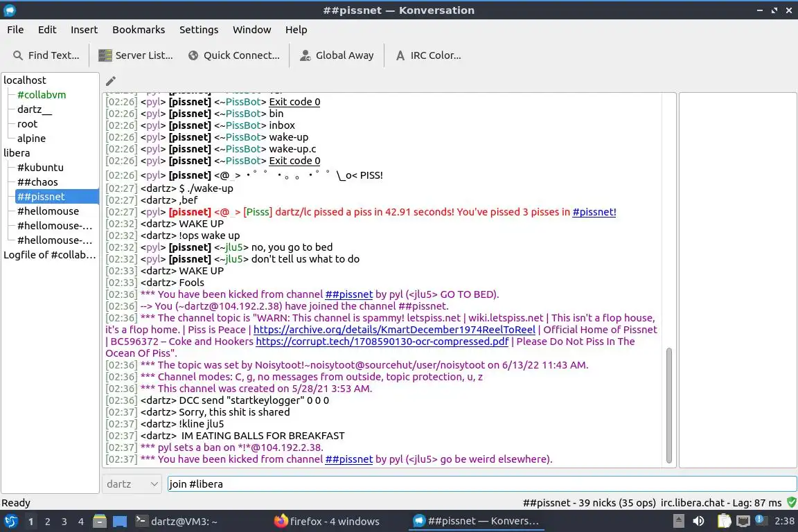Viewport: 798px width, 532px height.
Task: Open the file manager taskbar icon
Action: coord(100,522)
